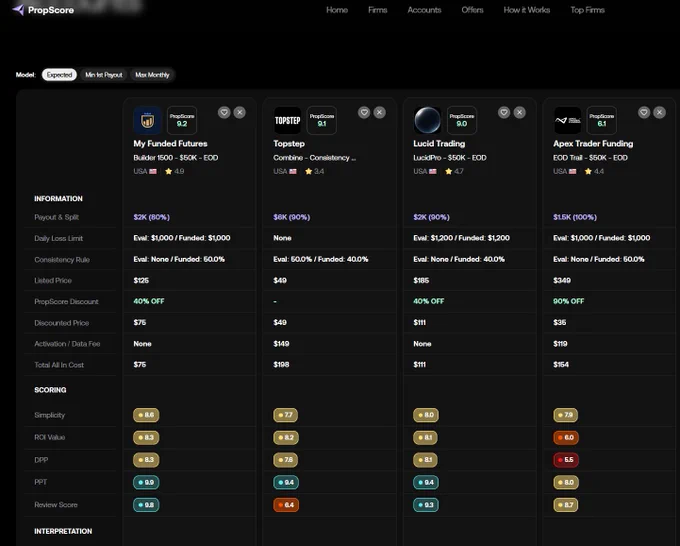Select the Min 1st Payout model
Screen dimensions: 680x546
click(x=104, y=75)
